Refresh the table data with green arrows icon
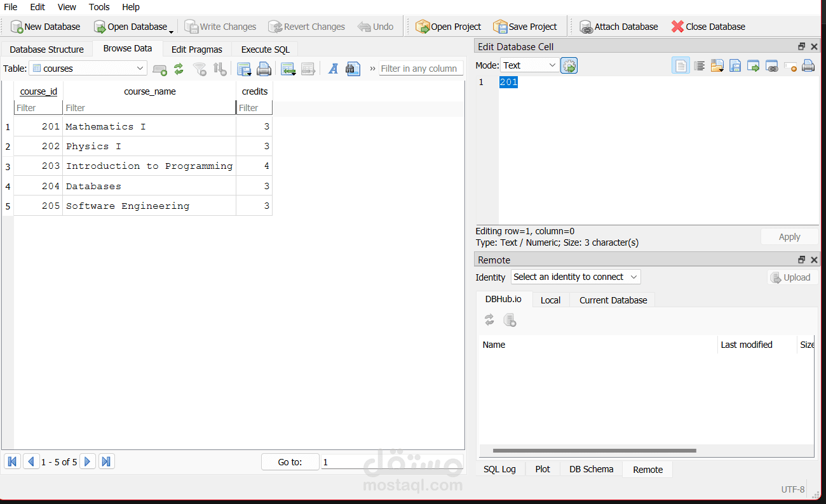Image resolution: width=826 pixels, height=504 pixels. [x=179, y=69]
